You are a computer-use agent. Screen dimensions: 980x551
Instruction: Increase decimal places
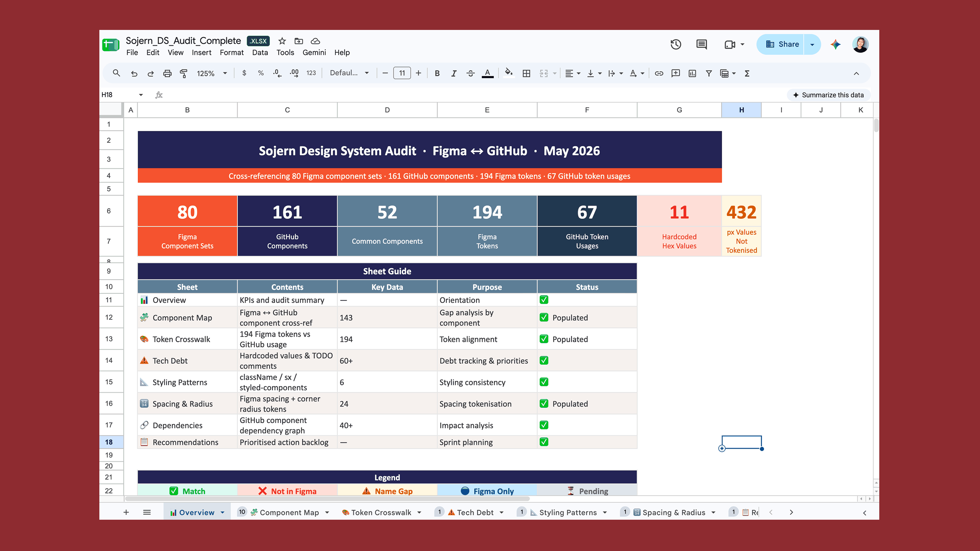pyautogui.click(x=294, y=73)
